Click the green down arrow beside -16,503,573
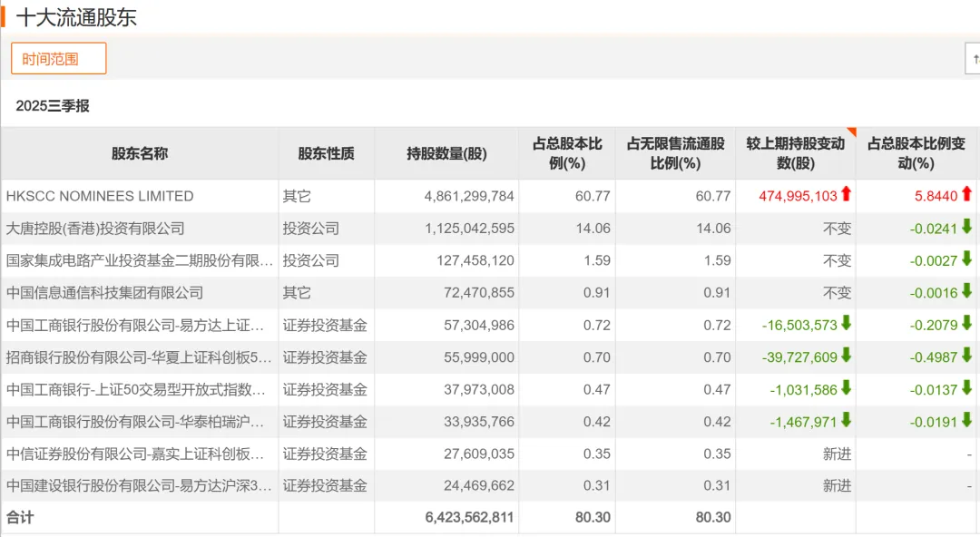 (x=847, y=323)
